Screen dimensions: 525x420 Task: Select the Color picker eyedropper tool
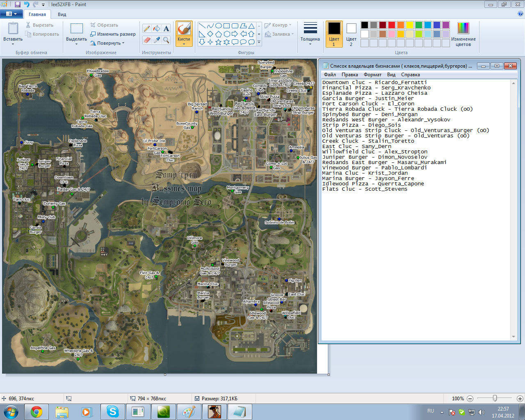pyautogui.click(x=156, y=40)
